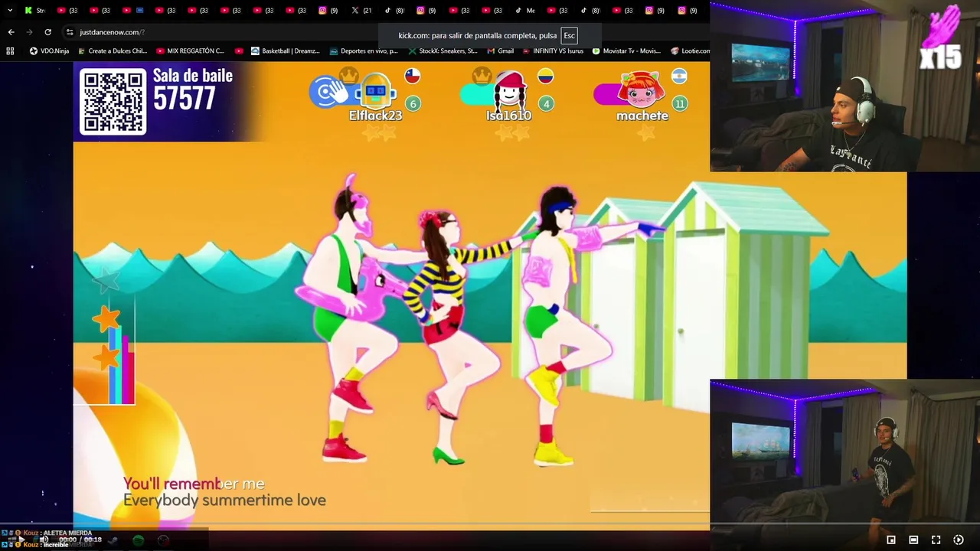Open the VDO.Ninja bookmark
Viewport: 980px width, 551px height.
pos(49,51)
